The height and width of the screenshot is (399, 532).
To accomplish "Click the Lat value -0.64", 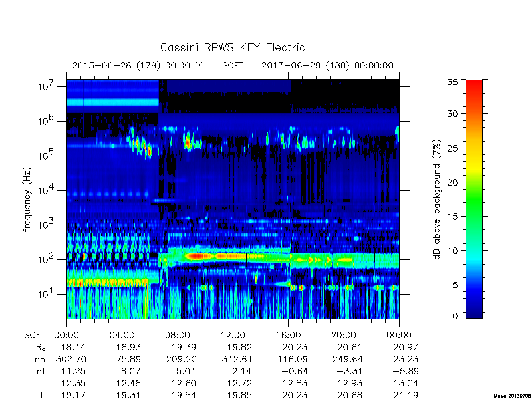I will point(294,372).
